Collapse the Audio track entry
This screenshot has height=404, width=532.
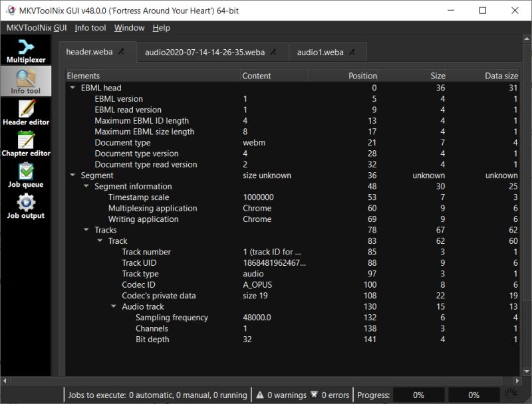(113, 306)
